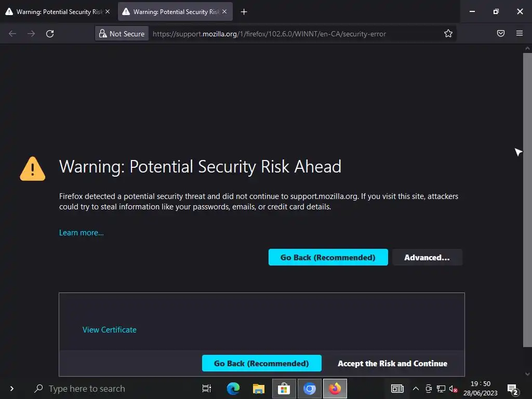Bookmark this page with the star icon

448,33
